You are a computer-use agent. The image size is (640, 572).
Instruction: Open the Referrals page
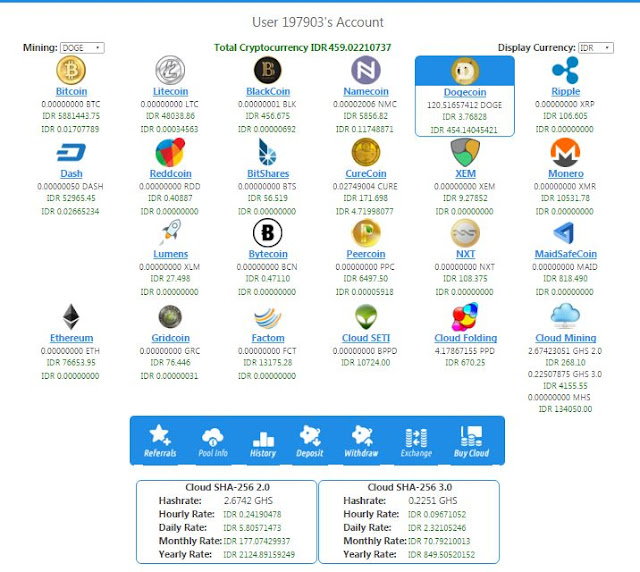pos(160,441)
